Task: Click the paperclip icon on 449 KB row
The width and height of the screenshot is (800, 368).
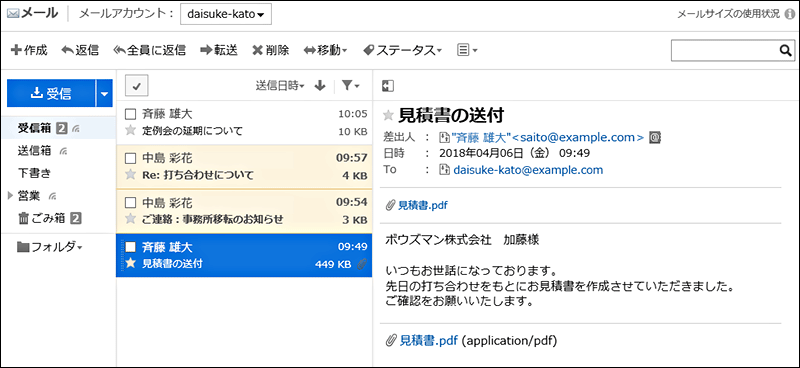Action: click(362, 264)
